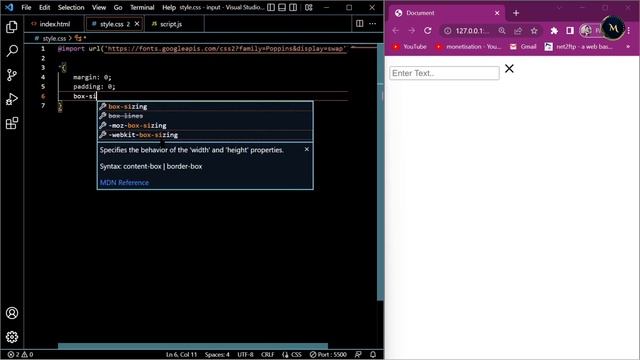Open the Terminal menu
The image size is (640, 360).
pyautogui.click(x=142, y=7)
